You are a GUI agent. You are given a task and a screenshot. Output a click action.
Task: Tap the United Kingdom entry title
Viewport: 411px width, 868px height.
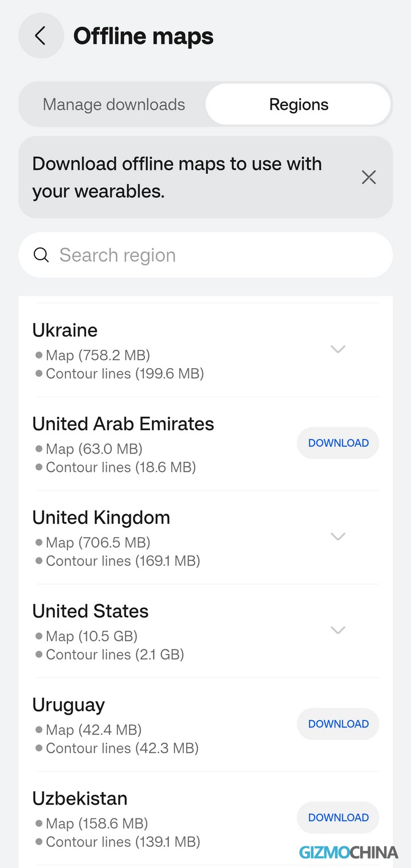pos(101,518)
